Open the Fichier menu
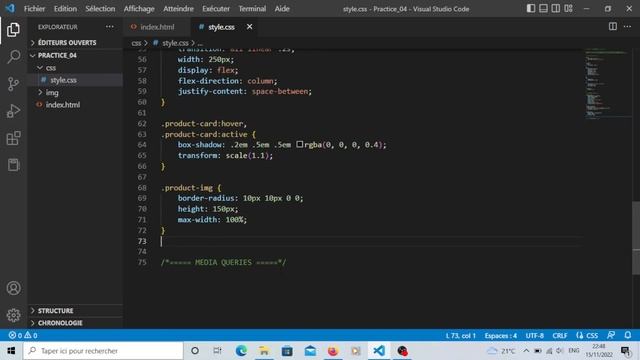Screen dimensions: 640x360 (x=34, y=9)
